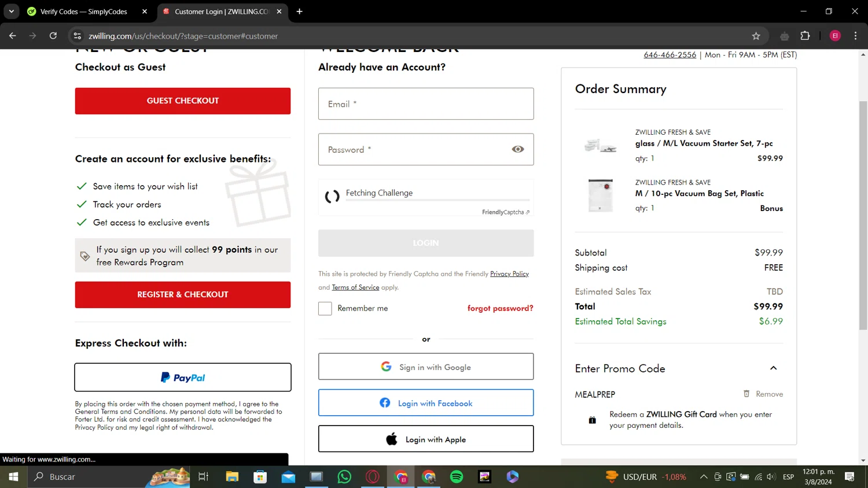868x488 pixels.
Task: Go back to the previous page
Action: pyautogui.click(x=13, y=36)
